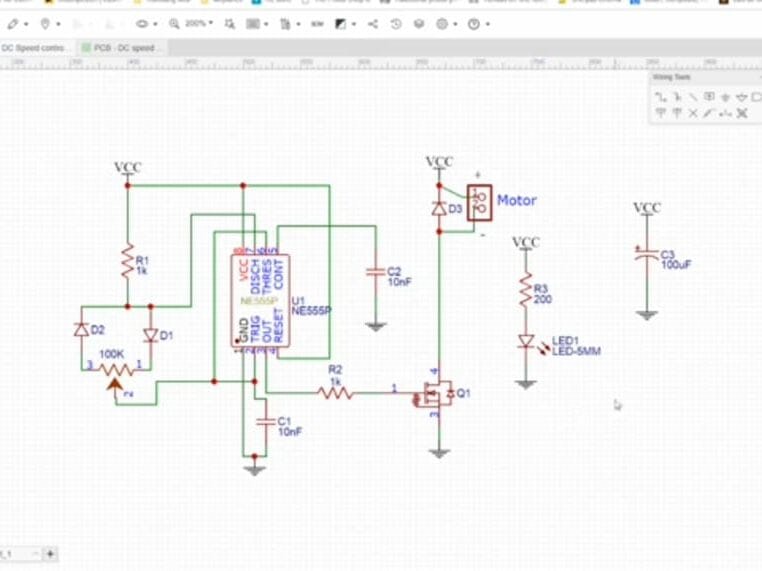Select the sheet tab at bottom left

(x=19, y=554)
